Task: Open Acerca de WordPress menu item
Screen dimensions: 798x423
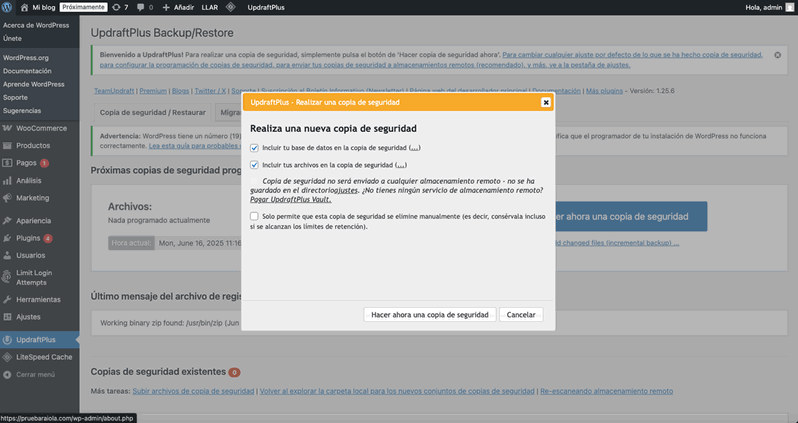Action: coord(36,25)
